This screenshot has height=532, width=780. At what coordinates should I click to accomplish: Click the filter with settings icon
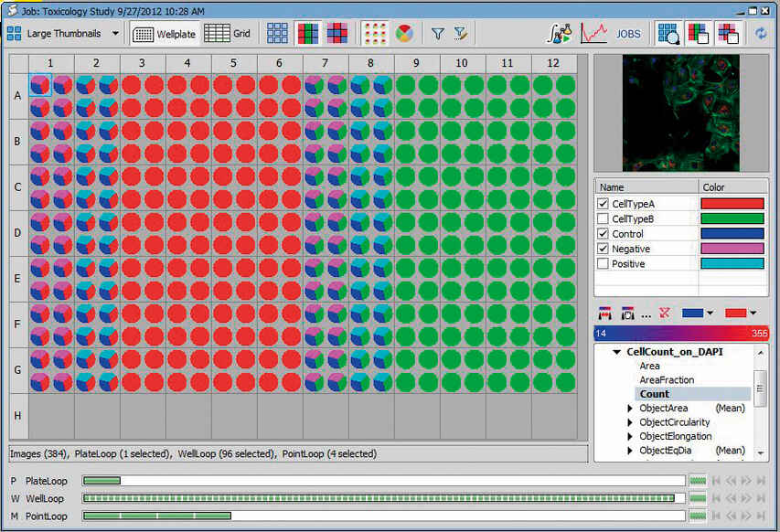460,33
